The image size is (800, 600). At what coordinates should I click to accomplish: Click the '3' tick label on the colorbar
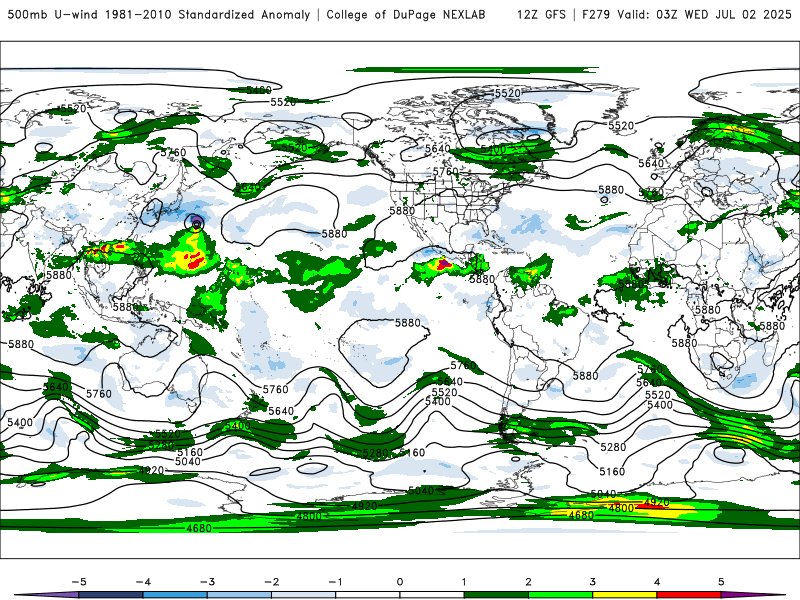pos(592,582)
